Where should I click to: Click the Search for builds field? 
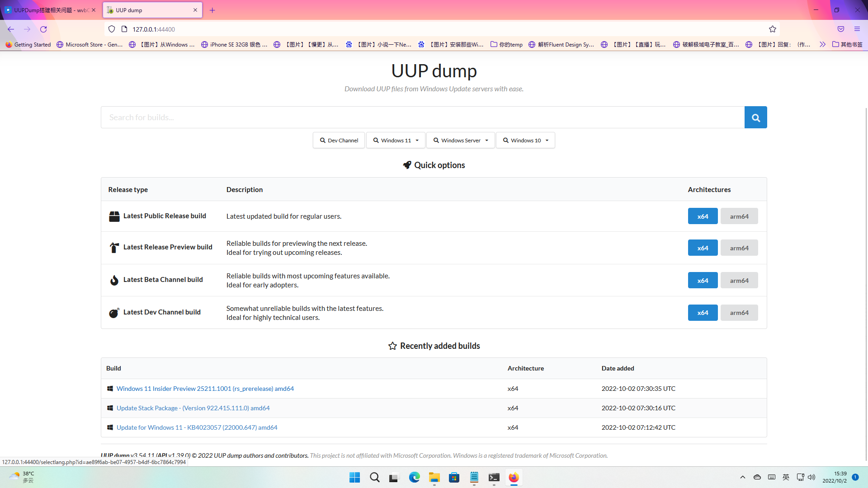(423, 117)
